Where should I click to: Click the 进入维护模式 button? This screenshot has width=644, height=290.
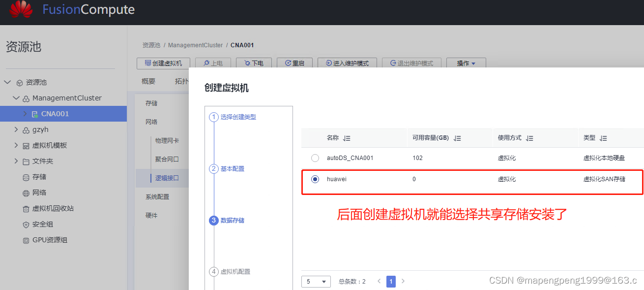point(347,64)
